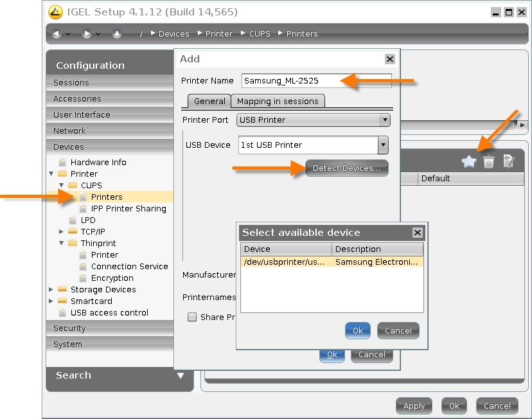Click the up navigation arrow icon
Viewport: 532px width, 419px height.
point(117,33)
